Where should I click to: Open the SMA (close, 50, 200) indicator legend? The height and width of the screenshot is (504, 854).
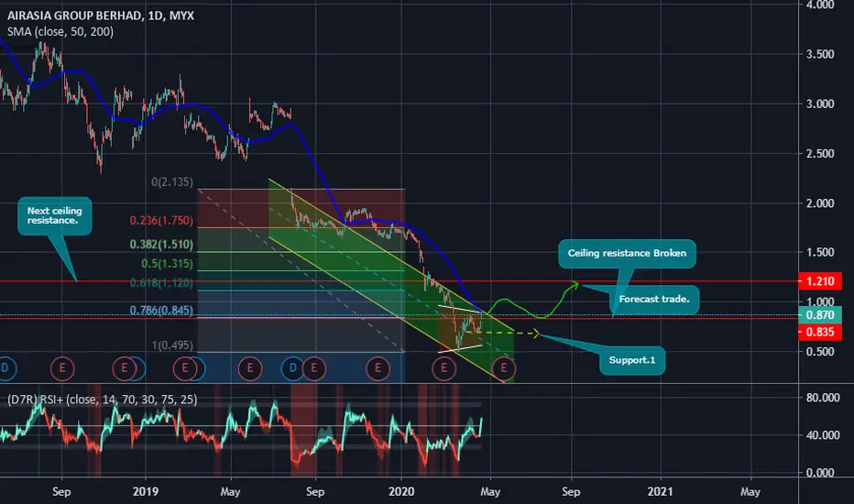coord(60,31)
